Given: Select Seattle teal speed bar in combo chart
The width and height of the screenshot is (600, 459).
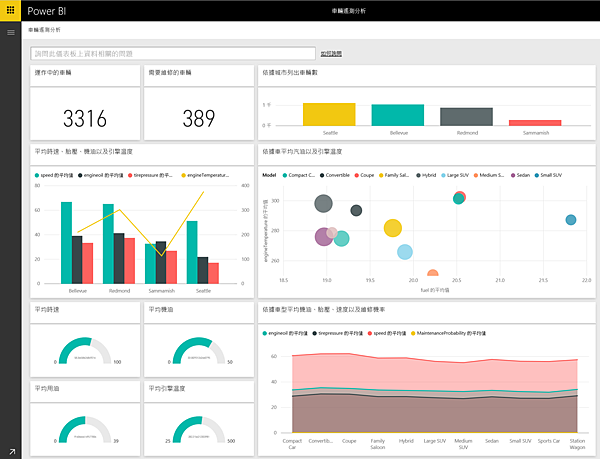Looking at the screenshot, I should (x=192, y=252).
